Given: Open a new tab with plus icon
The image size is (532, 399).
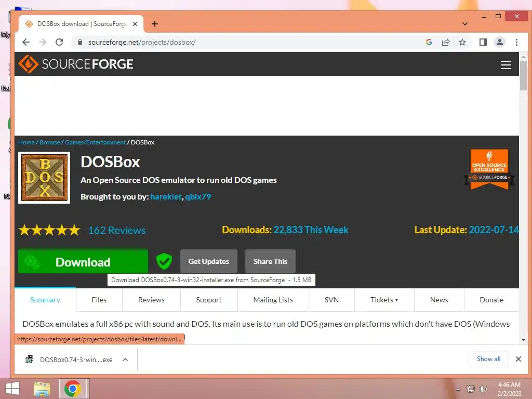Looking at the screenshot, I should 155,24.
